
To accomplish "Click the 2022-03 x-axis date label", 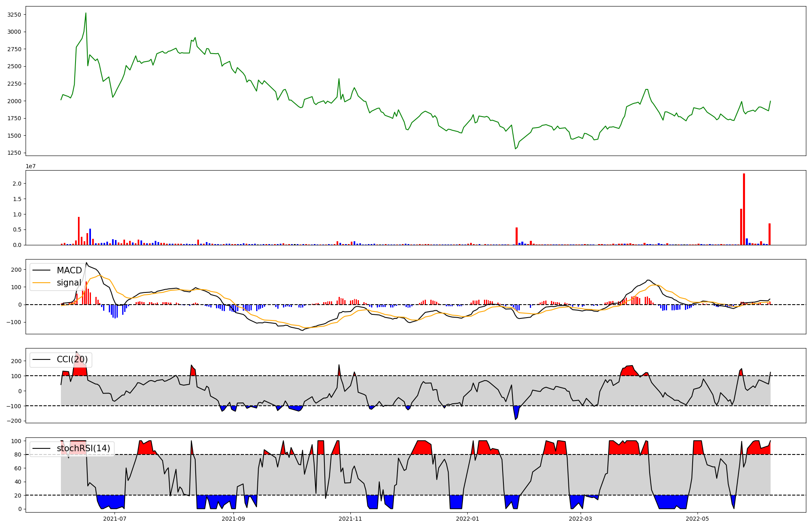I will coord(581,519).
